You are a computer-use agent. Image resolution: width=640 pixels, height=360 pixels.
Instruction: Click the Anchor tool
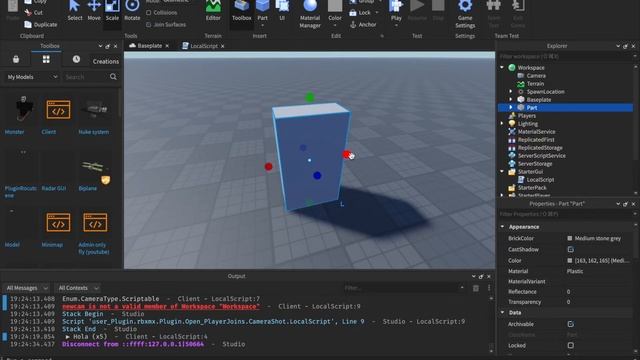click(363, 24)
